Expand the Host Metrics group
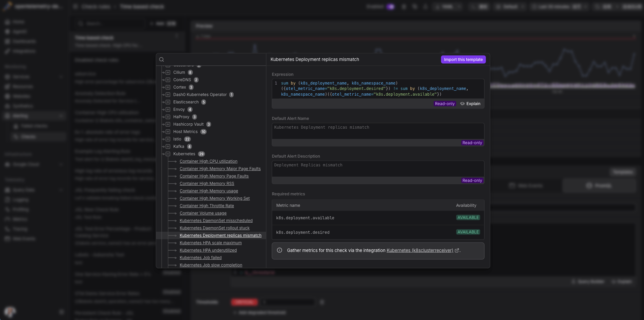644x320 pixels. (x=168, y=132)
